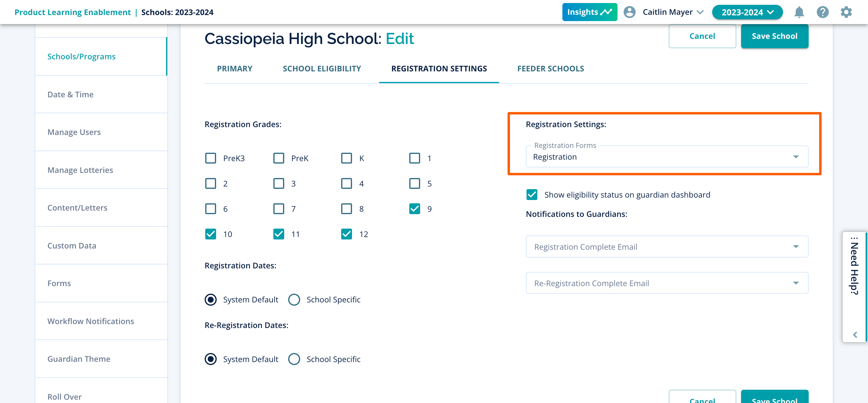The height and width of the screenshot is (403, 868).
Task: Enable the PreK3 grade checkbox
Action: tap(211, 158)
